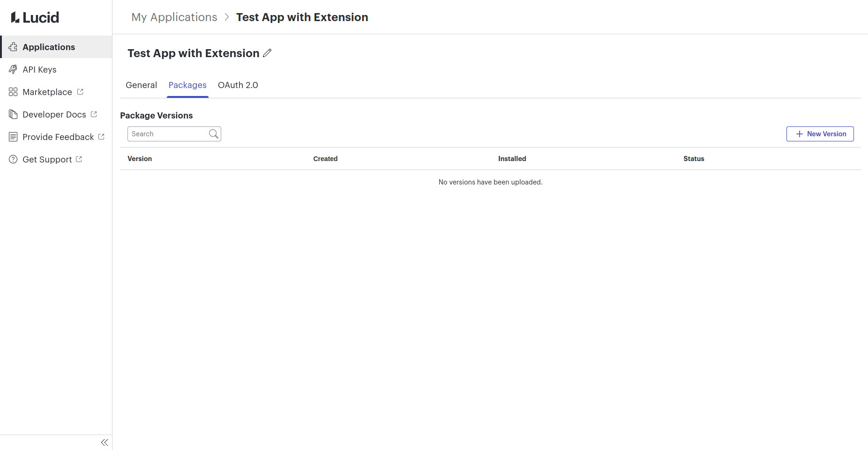Viewport: 868px width, 450px height.
Task: Click external link icon beside Provide Feedback
Action: (101, 137)
